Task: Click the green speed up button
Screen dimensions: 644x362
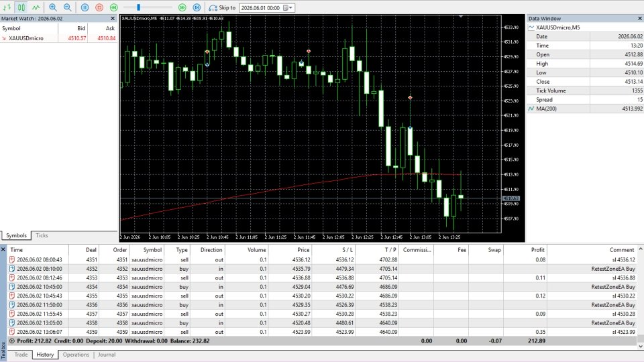Action: click(182, 7)
